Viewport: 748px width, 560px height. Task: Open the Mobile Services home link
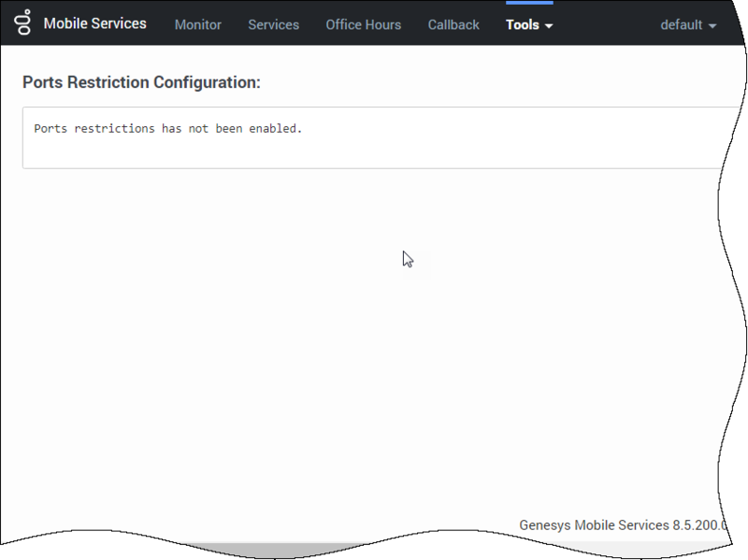click(x=95, y=23)
